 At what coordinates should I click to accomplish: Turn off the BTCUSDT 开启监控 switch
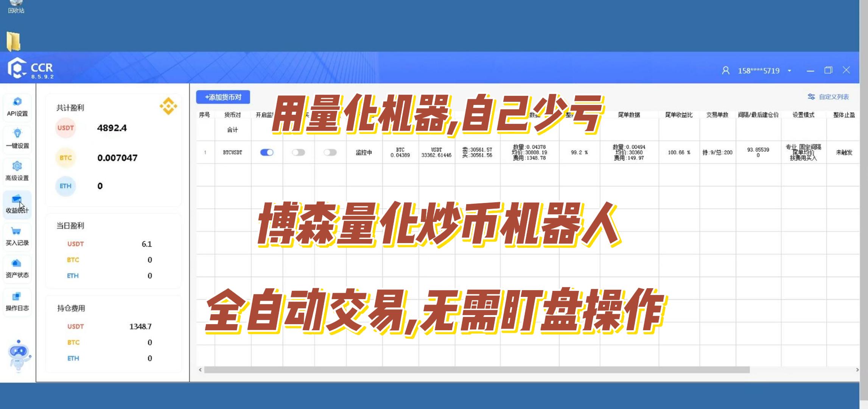pyautogui.click(x=267, y=152)
